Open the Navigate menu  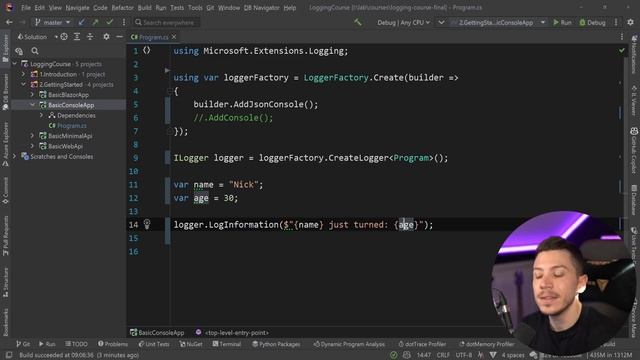pyautogui.click(x=77, y=8)
